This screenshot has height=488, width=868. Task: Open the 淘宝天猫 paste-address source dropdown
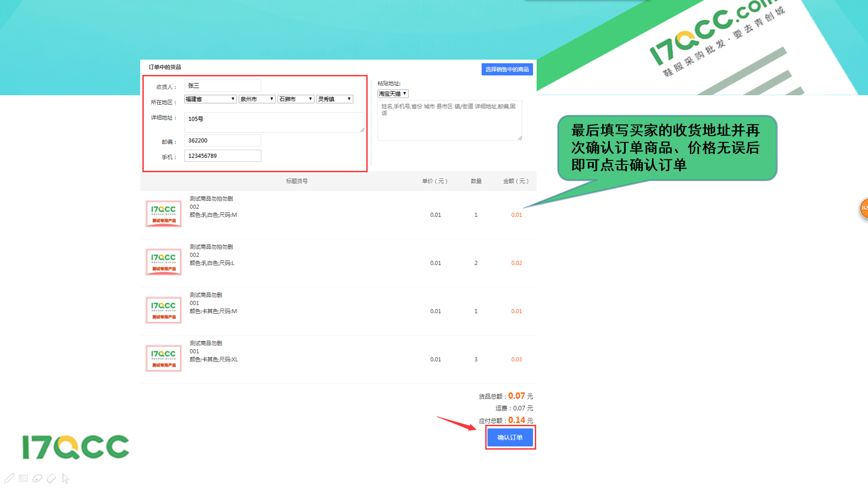[x=393, y=94]
